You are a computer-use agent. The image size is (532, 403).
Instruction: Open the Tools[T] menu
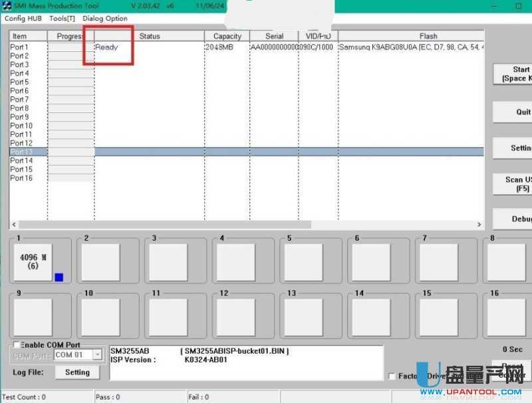pyautogui.click(x=62, y=19)
